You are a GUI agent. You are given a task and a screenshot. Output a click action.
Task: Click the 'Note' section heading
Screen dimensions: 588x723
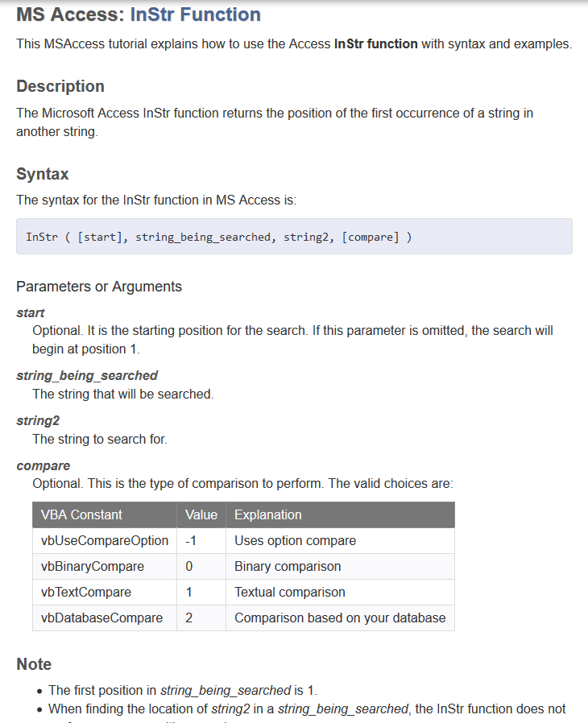click(x=34, y=664)
